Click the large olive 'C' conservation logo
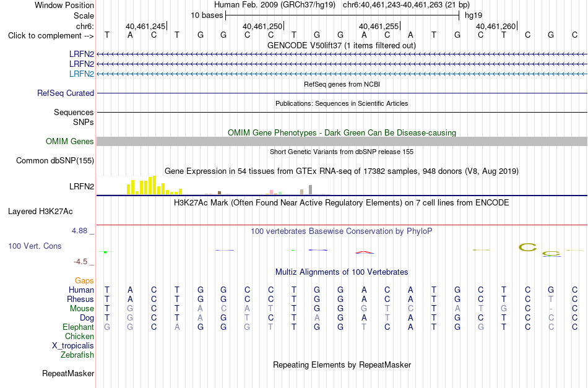This screenshot has height=388, width=588. coord(527,247)
